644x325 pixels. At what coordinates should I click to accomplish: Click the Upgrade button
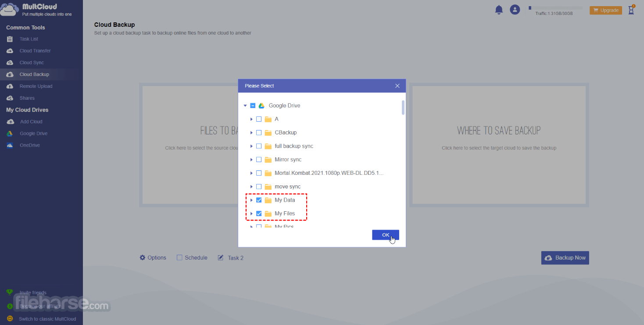pos(606,10)
